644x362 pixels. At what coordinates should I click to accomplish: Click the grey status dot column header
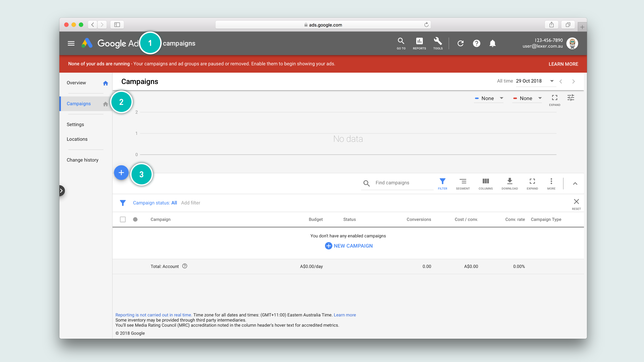(135, 219)
